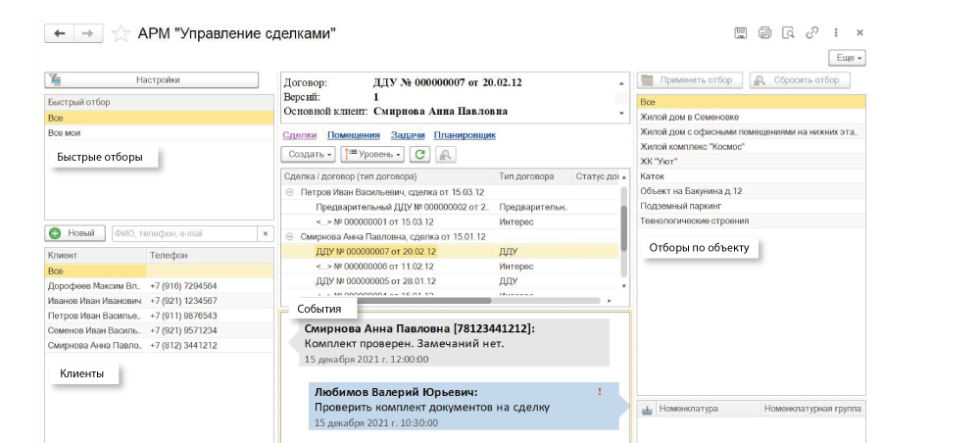The width and height of the screenshot is (980, 443).
Task: Click the save diskette icon
Action: point(742,33)
